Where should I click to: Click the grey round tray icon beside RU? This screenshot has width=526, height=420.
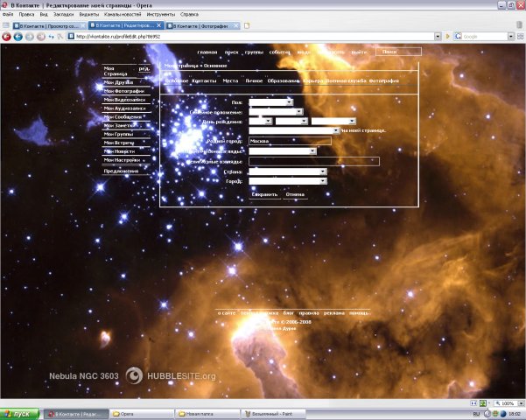pyautogui.click(x=487, y=414)
